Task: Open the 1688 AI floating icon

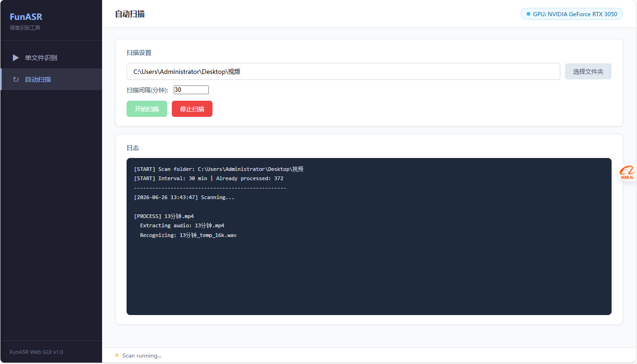Action: click(x=627, y=173)
